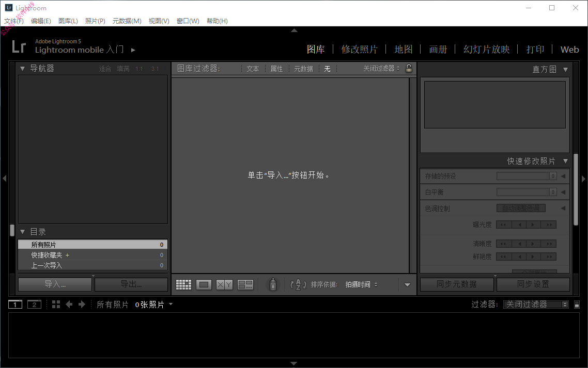Image resolution: width=588 pixels, height=368 pixels.
Task: Click 同步元数据 sync metadata button
Action: click(x=457, y=284)
